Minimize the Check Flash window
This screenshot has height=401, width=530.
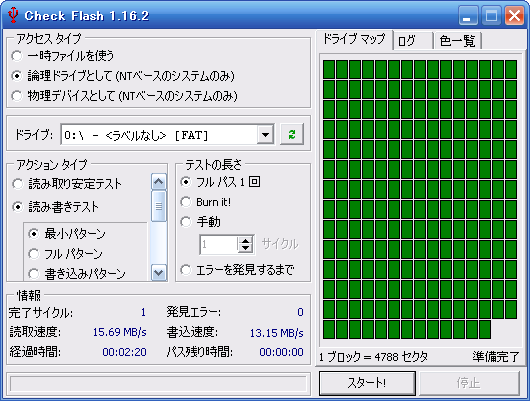(x=468, y=16)
